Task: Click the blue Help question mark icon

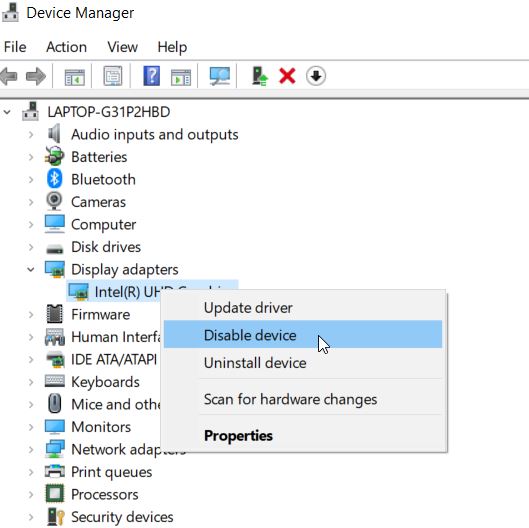Action: (152, 76)
